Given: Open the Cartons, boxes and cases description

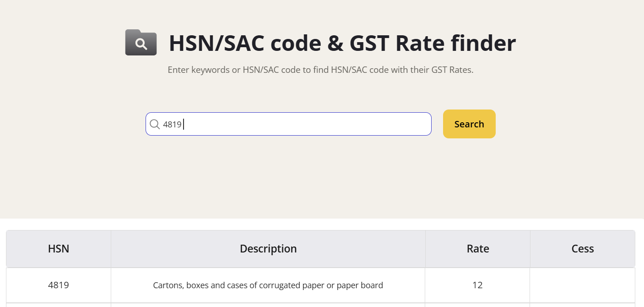Looking at the screenshot, I should pyautogui.click(x=268, y=285).
